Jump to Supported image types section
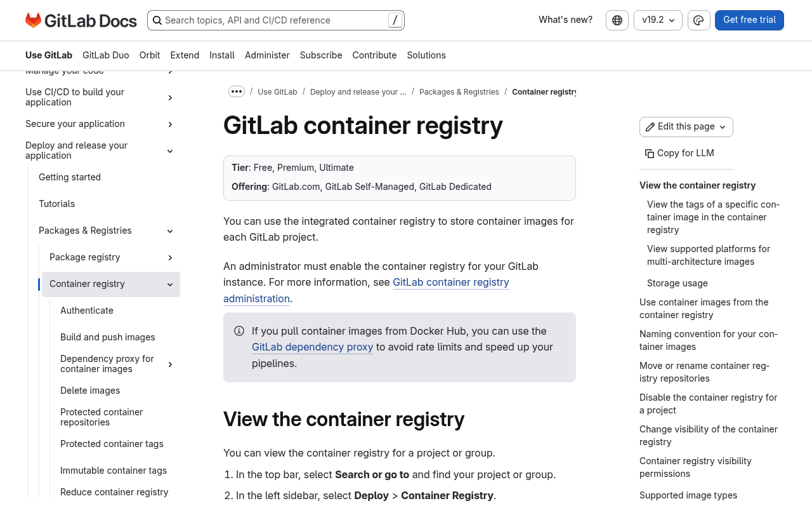Screen dimensions: 812x508 (x=688, y=495)
